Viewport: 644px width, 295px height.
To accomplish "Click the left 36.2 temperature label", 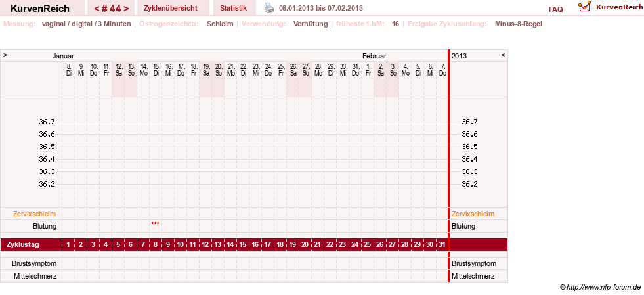I will 47,184.
